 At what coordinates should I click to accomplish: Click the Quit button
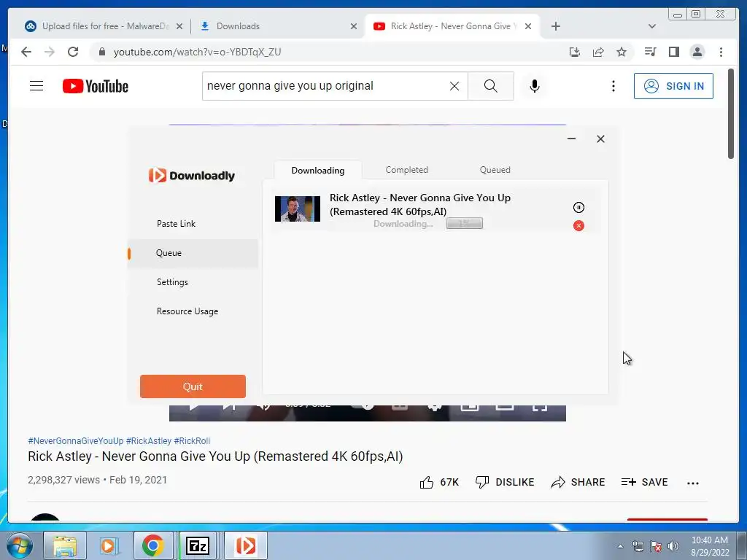tap(193, 386)
